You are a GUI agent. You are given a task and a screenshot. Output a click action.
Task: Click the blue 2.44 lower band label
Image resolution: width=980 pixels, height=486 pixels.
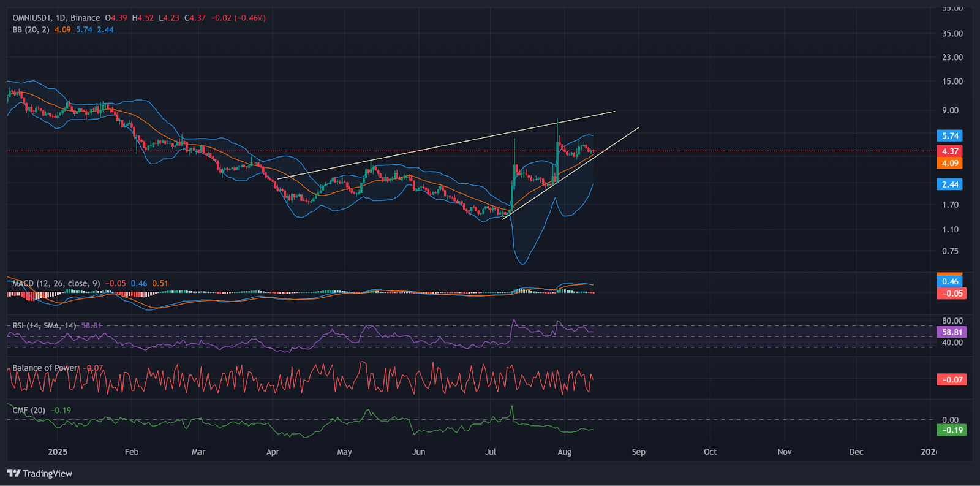point(949,184)
